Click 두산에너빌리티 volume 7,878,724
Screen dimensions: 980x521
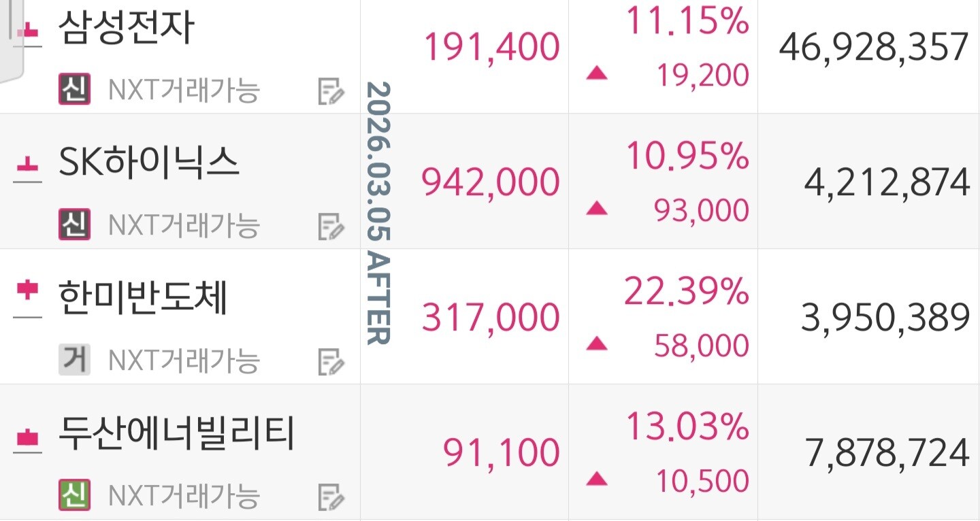pos(887,453)
